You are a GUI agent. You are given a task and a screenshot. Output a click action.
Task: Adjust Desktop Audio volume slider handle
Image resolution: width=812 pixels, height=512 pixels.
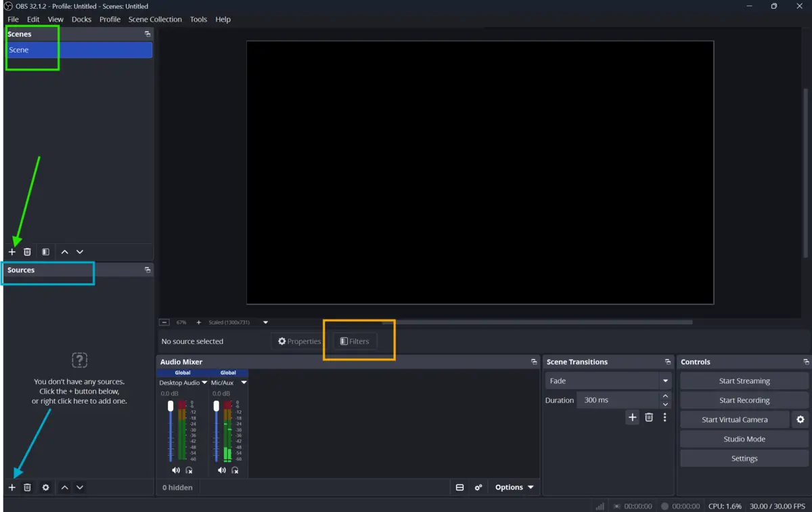pyautogui.click(x=171, y=406)
